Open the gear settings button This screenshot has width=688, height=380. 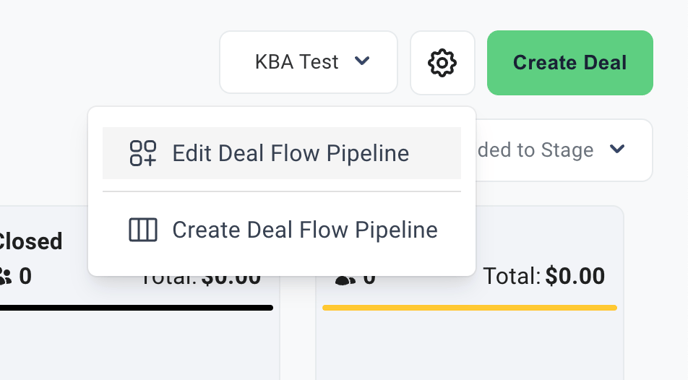point(442,63)
